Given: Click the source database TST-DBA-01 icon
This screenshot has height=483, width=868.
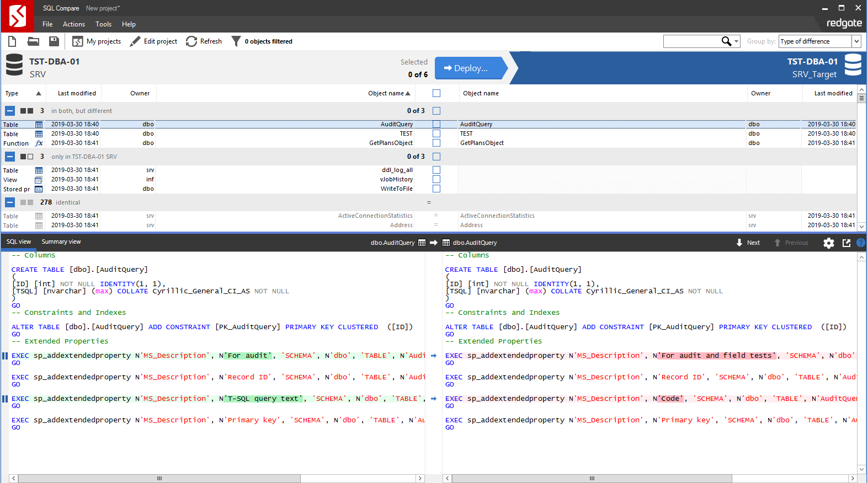Looking at the screenshot, I should (14, 65).
